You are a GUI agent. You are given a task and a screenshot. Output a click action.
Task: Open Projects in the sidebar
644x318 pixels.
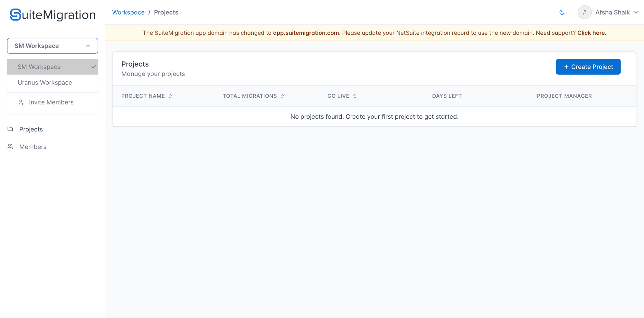click(x=31, y=129)
